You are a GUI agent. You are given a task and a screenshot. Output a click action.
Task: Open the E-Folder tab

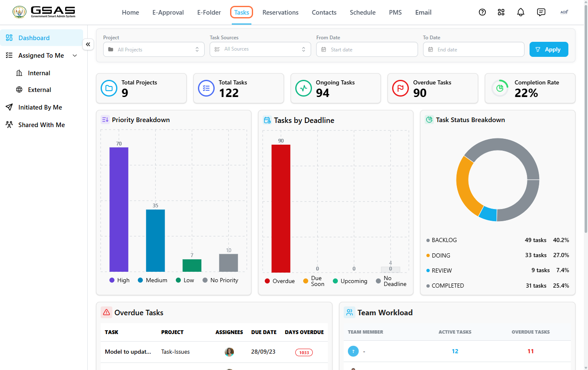(209, 13)
